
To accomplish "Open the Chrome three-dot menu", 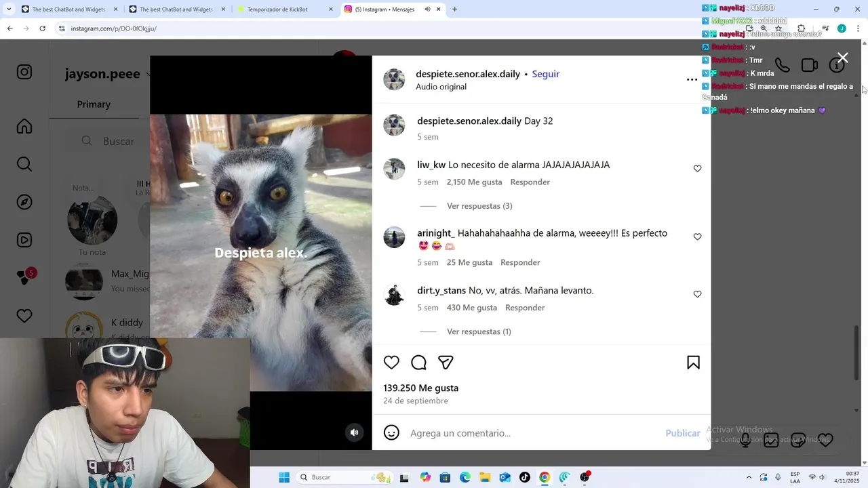I will (859, 28).
